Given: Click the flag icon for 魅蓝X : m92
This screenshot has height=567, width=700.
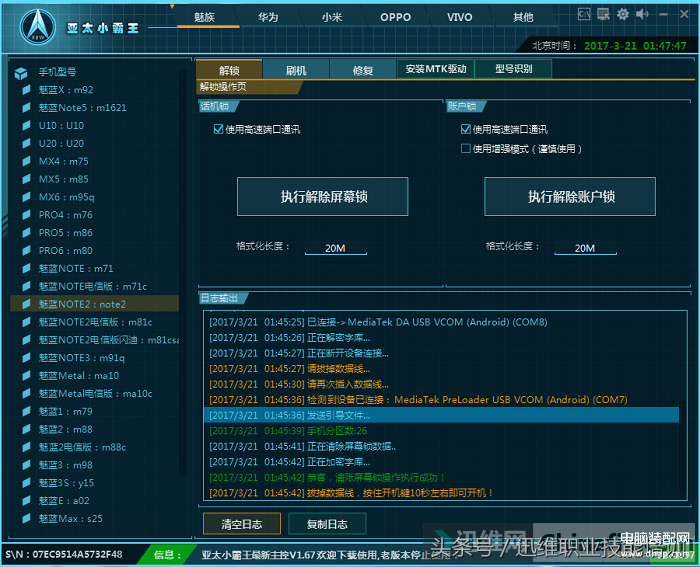Looking at the screenshot, I should click(x=26, y=90).
